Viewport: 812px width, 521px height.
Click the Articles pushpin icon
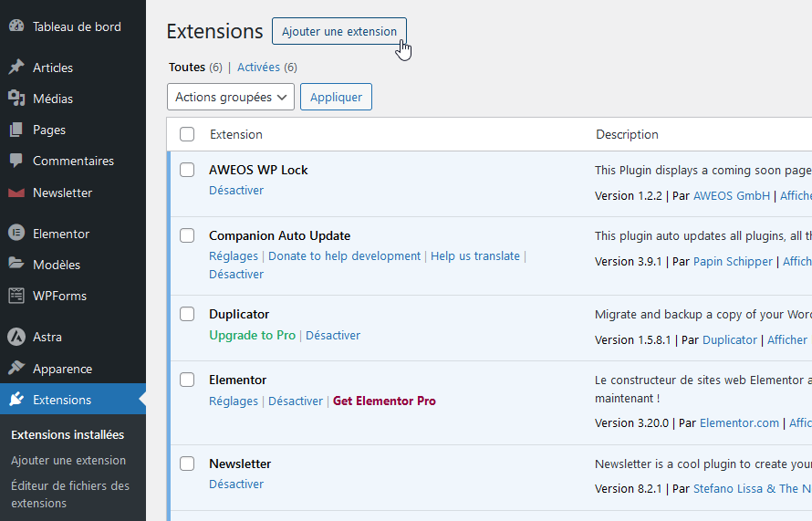click(x=16, y=67)
